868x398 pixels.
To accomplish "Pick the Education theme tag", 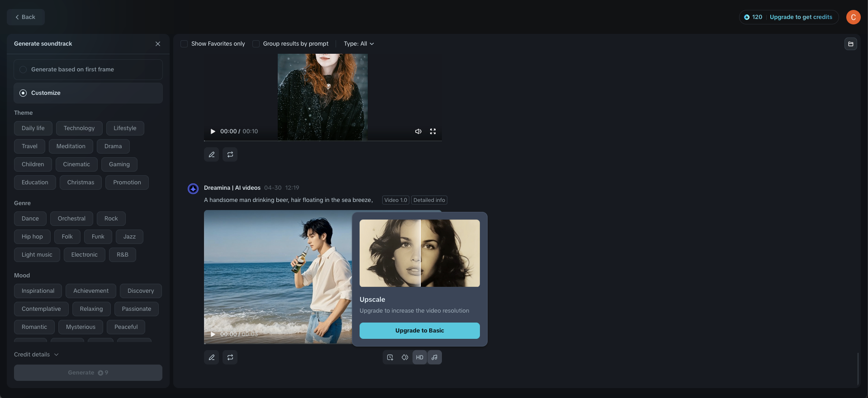I will (35, 183).
